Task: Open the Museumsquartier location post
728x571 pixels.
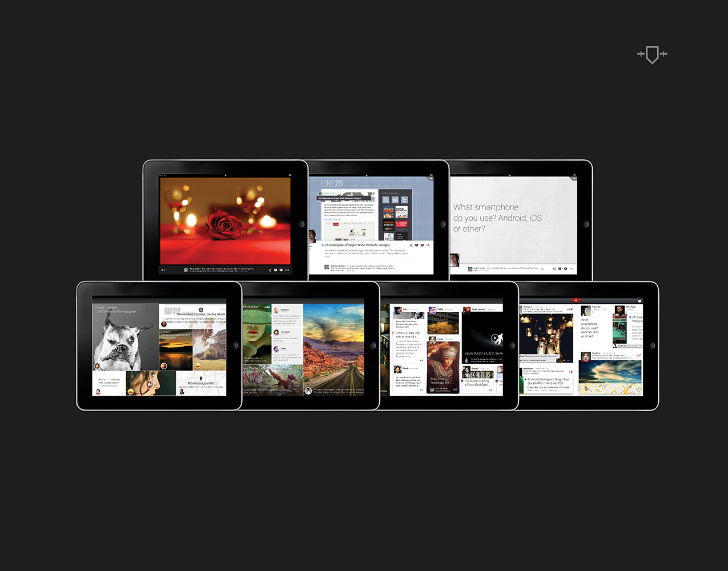Action: click(201, 383)
